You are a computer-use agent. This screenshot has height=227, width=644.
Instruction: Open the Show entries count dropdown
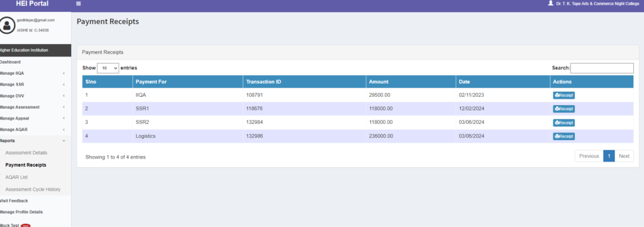(x=108, y=68)
